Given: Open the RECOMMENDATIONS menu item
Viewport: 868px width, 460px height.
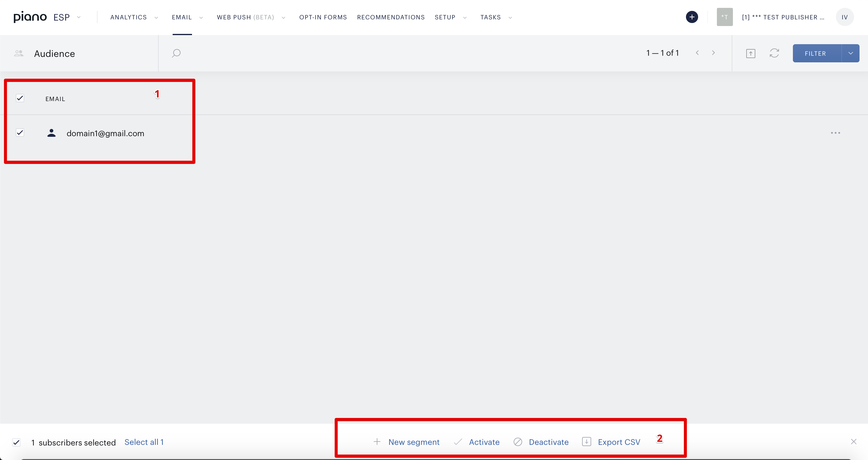Looking at the screenshot, I should [x=391, y=17].
